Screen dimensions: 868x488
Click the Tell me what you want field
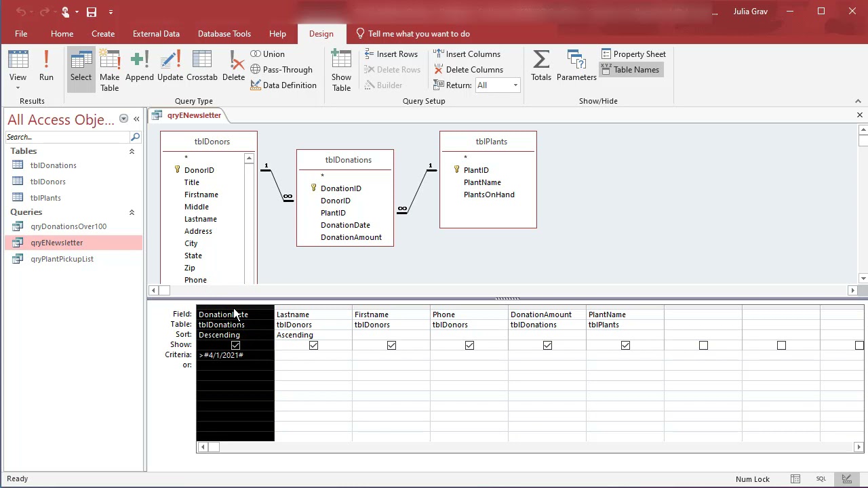tap(412, 34)
